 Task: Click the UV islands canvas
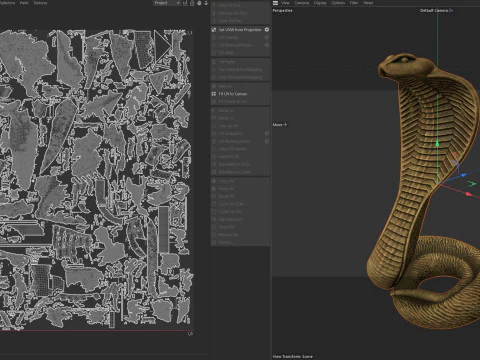pyautogui.click(x=96, y=180)
